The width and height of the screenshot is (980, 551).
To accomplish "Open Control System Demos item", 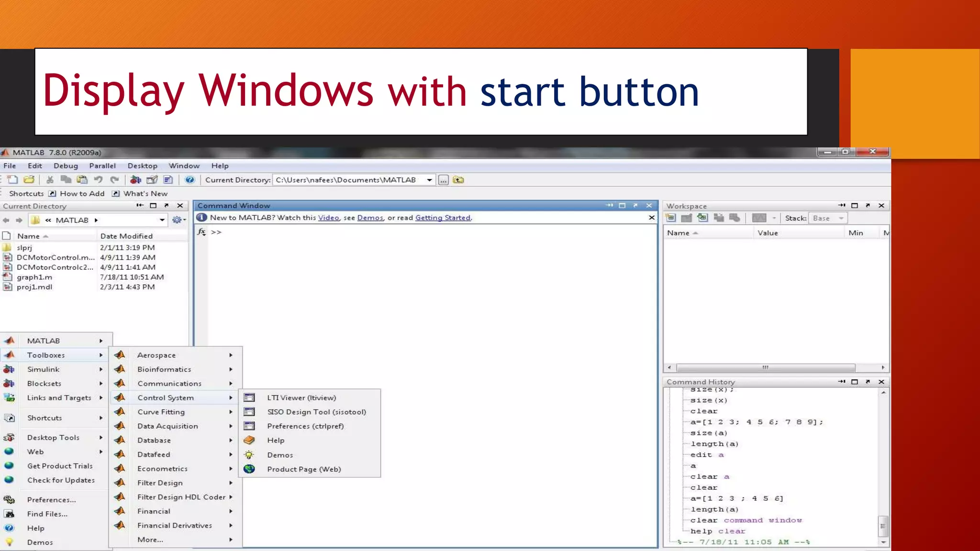I will click(310, 455).
